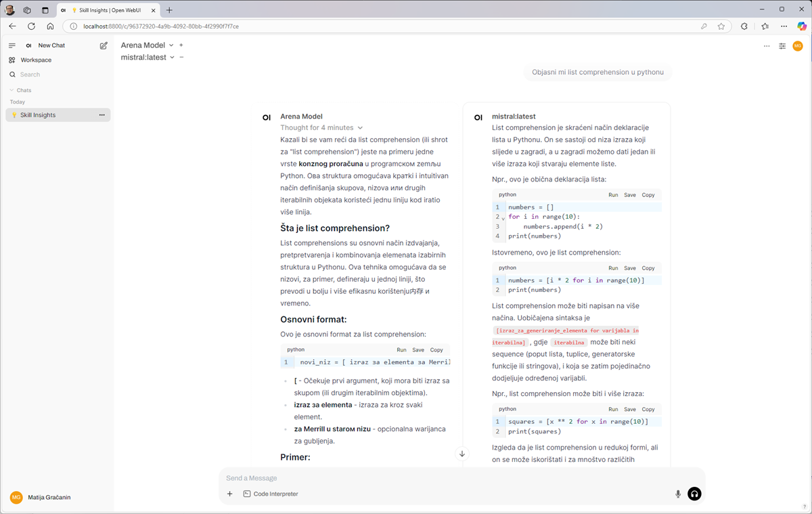The width and height of the screenshot is (812, 514).
Task: Run the numbers for-loop code block
Action: 613,195
